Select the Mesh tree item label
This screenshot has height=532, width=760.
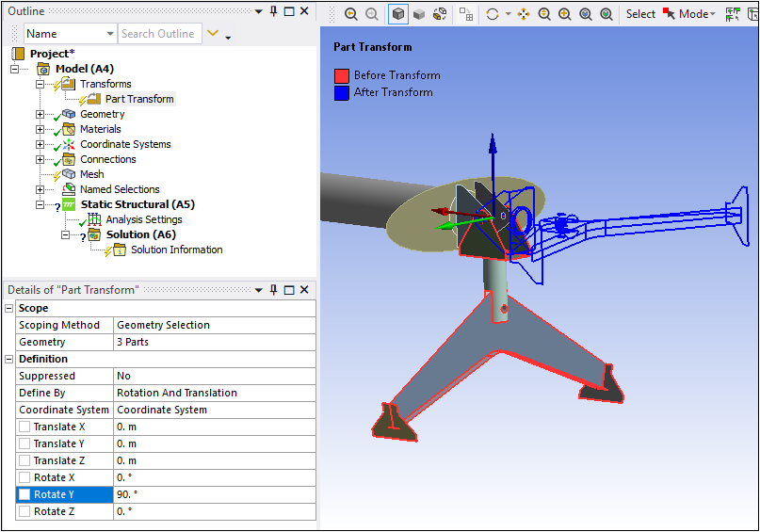92,174
